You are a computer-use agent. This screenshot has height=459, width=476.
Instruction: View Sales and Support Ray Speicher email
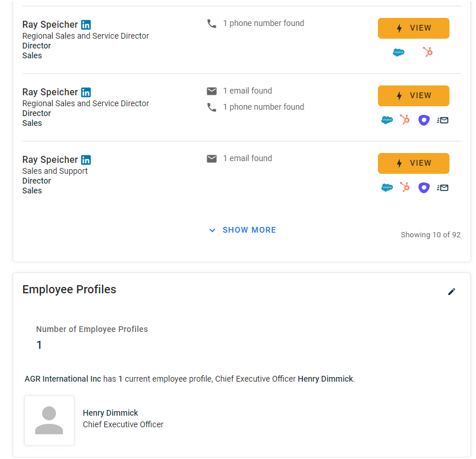coord(414,163)
